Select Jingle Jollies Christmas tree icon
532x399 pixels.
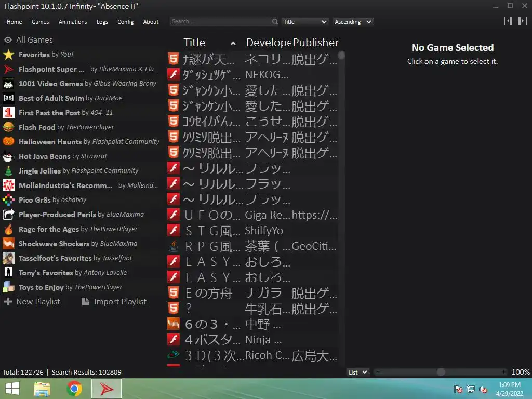(8, 171)
